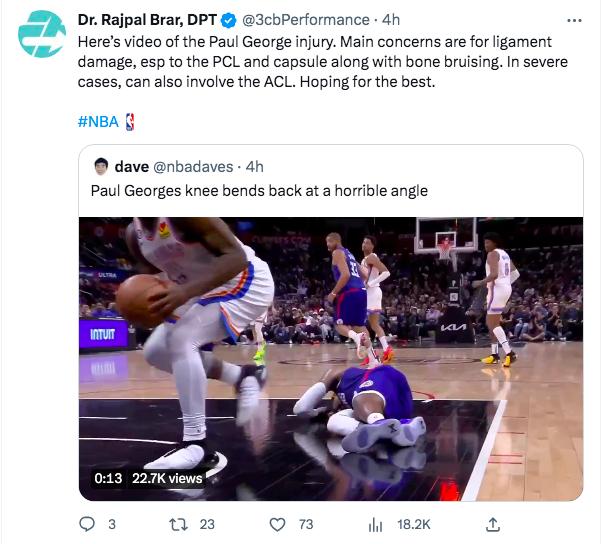Image resolution: width=602 pixels, height=544 pixels.
Task: Click dave's small profile avatar
Action: (101, 167)
